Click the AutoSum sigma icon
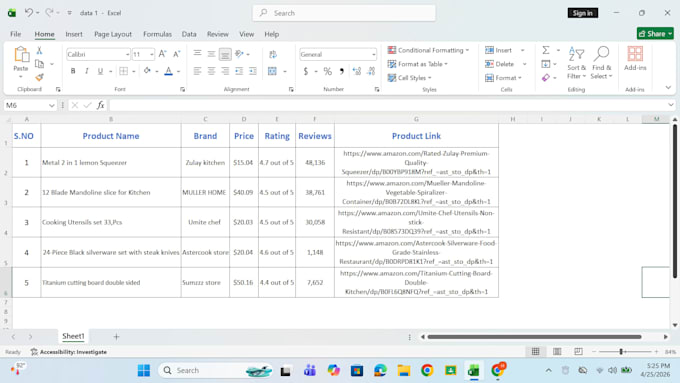Viewport: 680px width, 383px height. (546, 50)
